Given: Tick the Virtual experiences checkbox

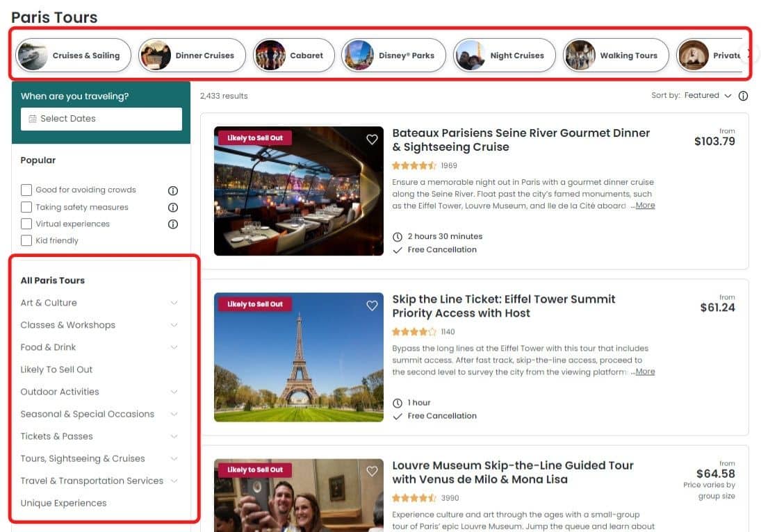Looking at the screenshot, I should coord(26,224).
